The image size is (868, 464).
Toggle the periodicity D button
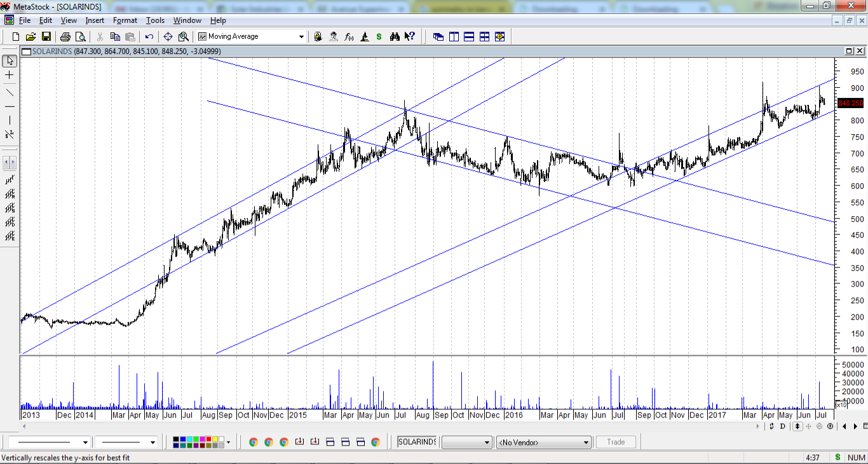point(783,426)
